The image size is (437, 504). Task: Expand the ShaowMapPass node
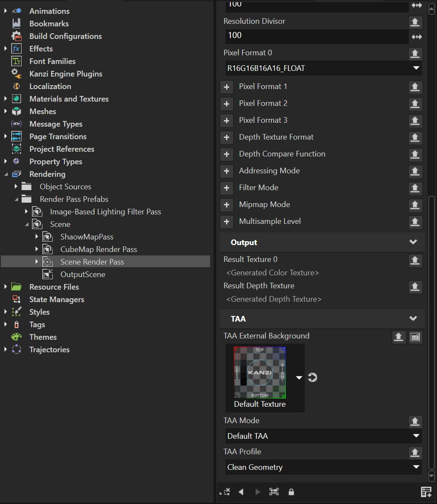tap(36, 236)
